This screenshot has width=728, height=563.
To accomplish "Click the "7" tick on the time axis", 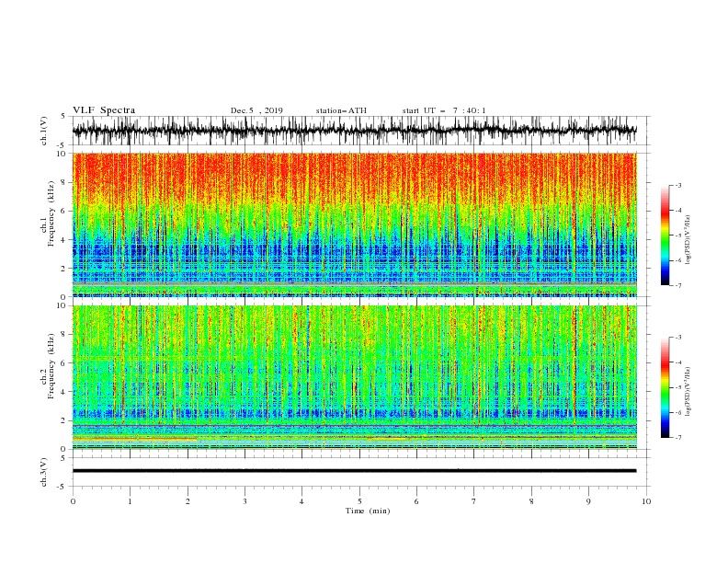I will (474, 501).
